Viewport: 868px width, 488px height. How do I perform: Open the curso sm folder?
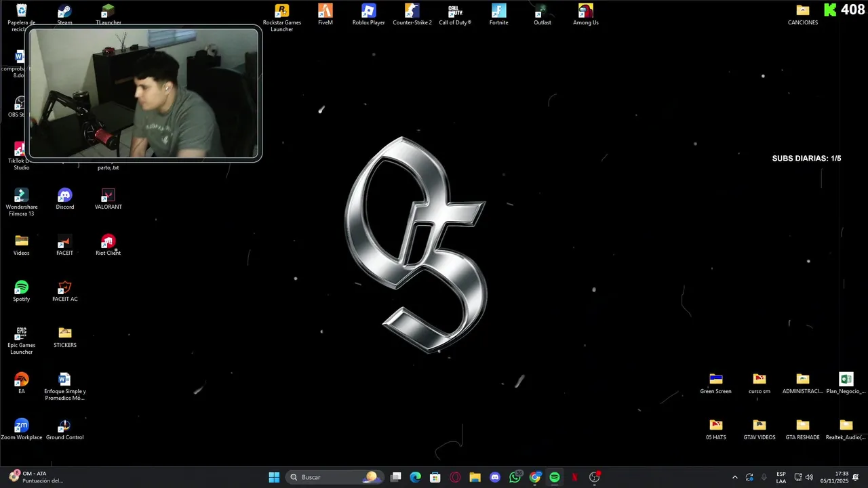(x=759, y=384)
